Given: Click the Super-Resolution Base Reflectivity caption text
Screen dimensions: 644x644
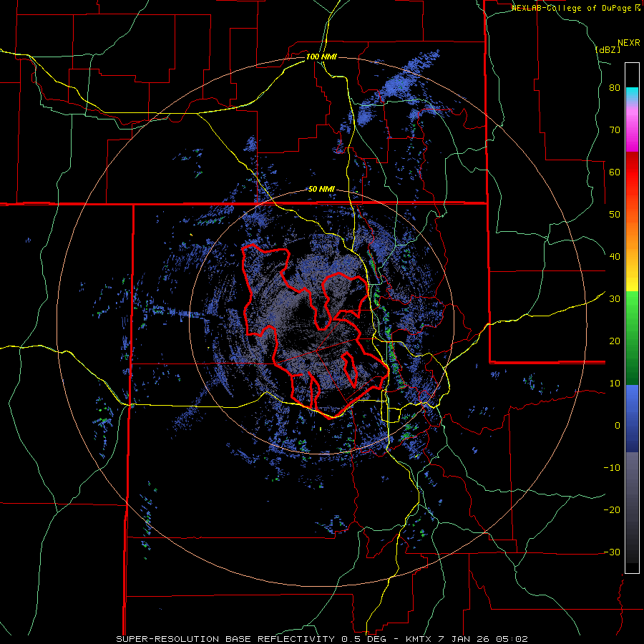Looking at the screenshot, I should coord(321,639).
